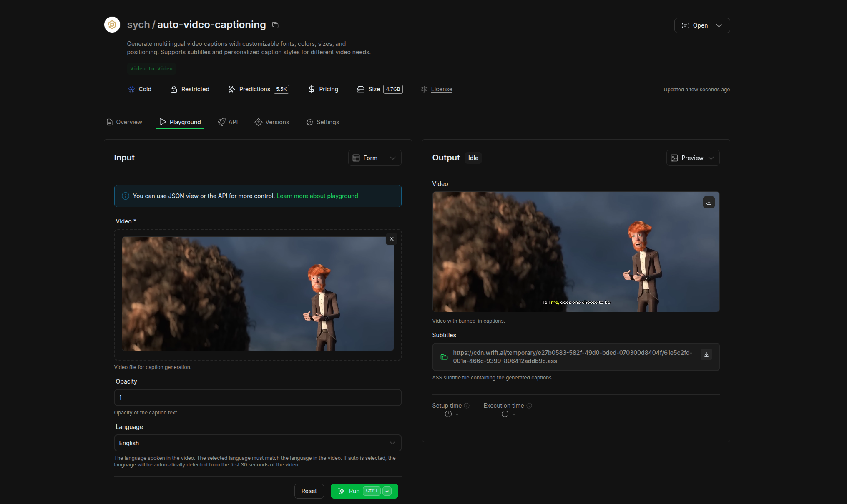Focus the Opacity input field
Screen dimensions: 847x504
[258, 397]
